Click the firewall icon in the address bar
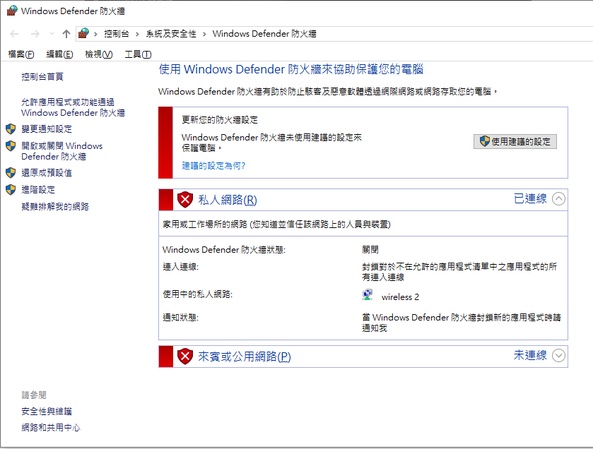 83,34
